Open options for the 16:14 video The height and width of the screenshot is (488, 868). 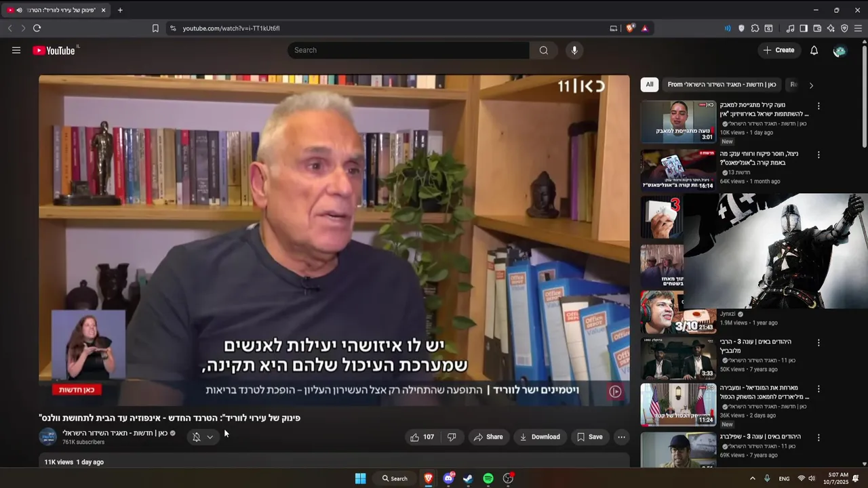point(818,155)
